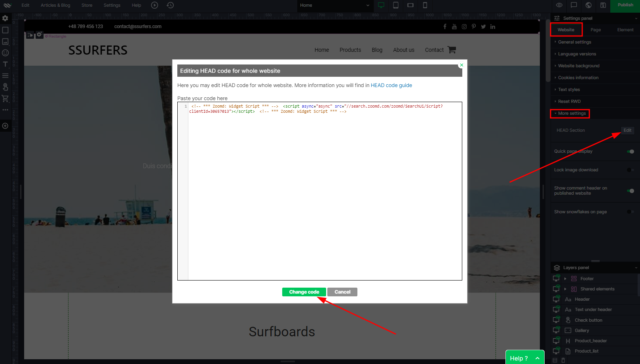
Task: Toggle Show comment header on published website
Action: click(x=631, y=191)
